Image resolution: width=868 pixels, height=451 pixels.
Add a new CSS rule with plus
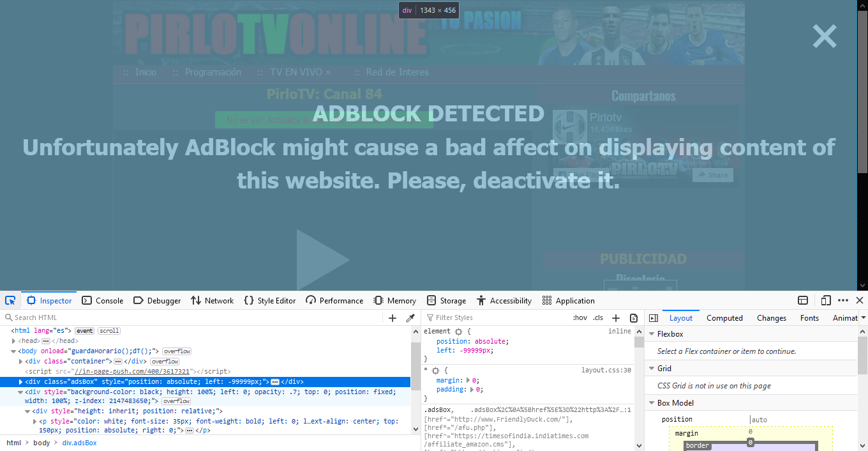616,317
